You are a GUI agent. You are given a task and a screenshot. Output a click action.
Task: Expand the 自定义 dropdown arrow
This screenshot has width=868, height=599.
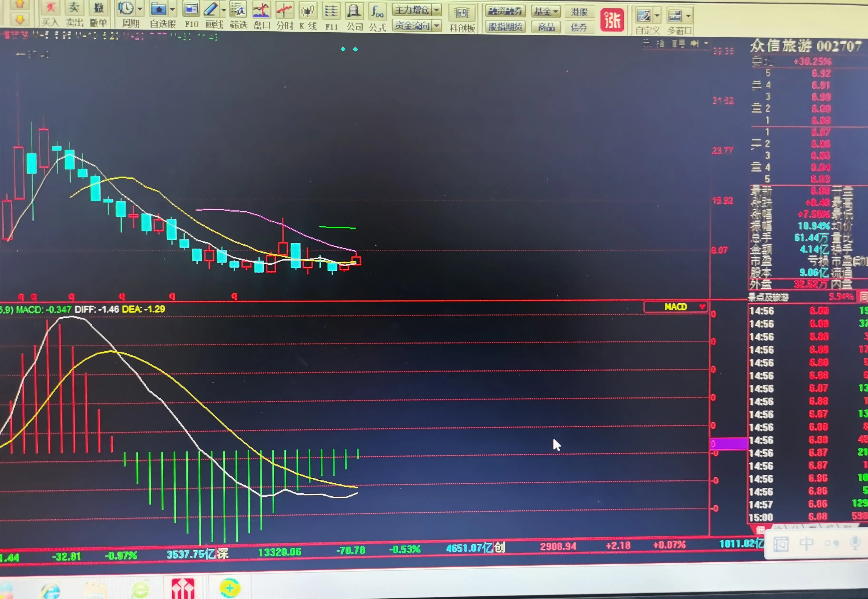(x=657, y=16)
